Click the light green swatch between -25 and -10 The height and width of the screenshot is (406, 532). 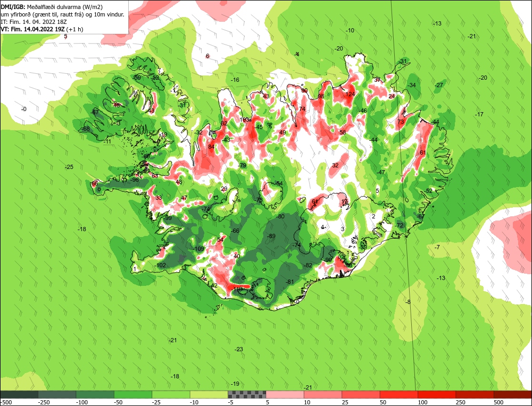click(x=171, y=394)
